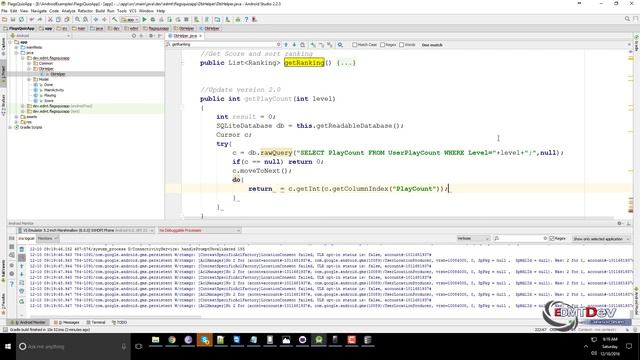
Task: Click the Paste toolbar icon
Action: tap(67, 20)
